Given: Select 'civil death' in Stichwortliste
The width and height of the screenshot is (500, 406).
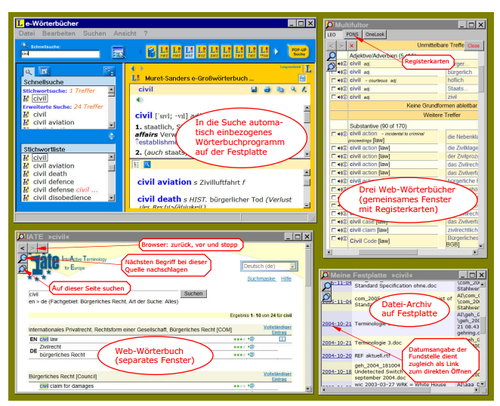Looking at the screenshot, I should pyautogui.click(x=50, y=174).
